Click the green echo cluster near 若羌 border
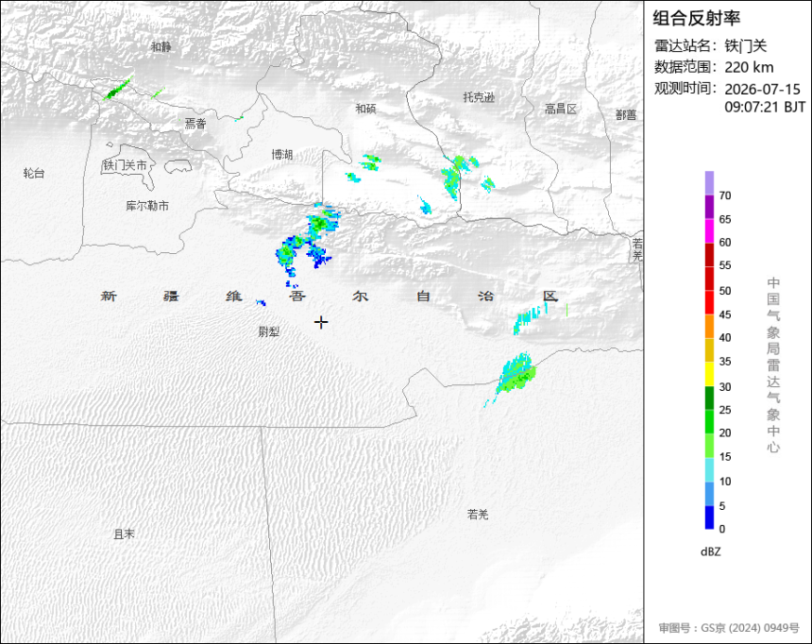The height and width of the screenshot is (644, 812). coord(516,375)
